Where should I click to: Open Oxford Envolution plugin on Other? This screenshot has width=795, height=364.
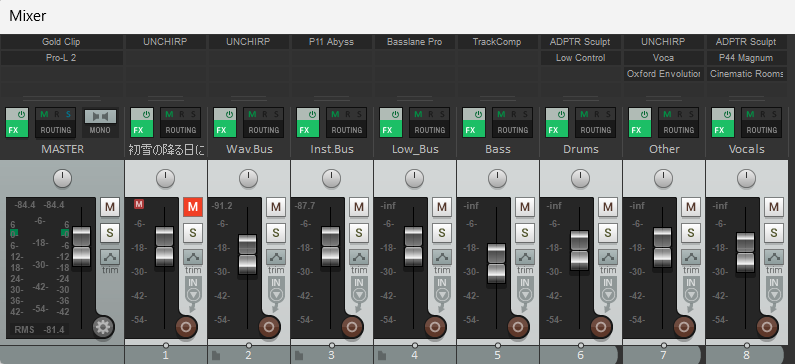coord(663,74)
